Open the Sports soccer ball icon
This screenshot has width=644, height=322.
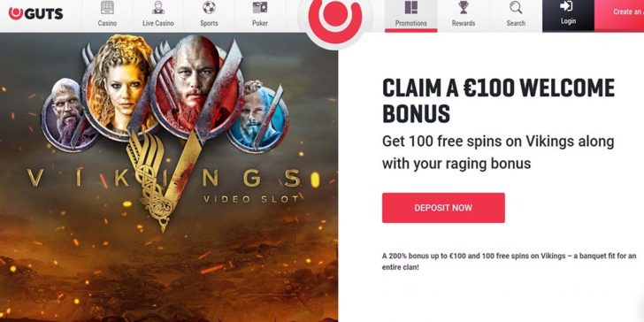(x=209, y=7)
